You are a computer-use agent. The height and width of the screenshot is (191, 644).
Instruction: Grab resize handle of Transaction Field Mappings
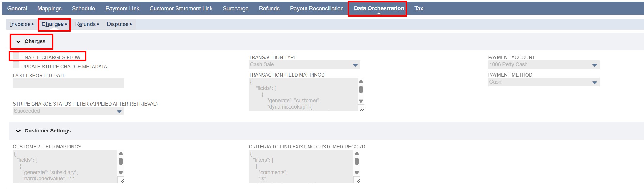362,109
